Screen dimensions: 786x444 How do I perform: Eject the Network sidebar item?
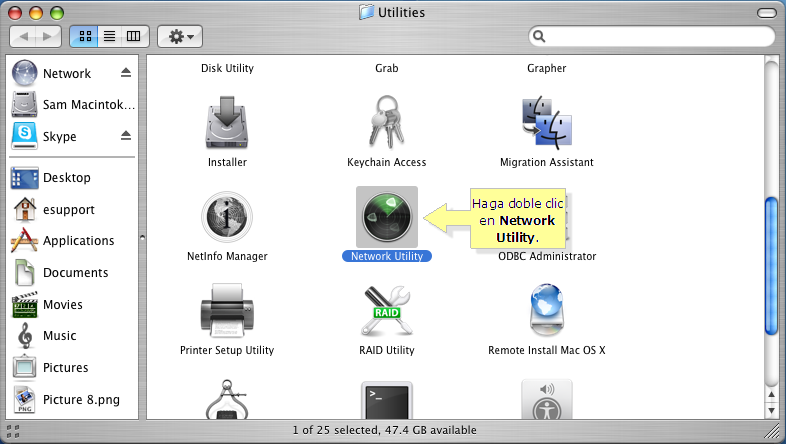coord(126,73)
